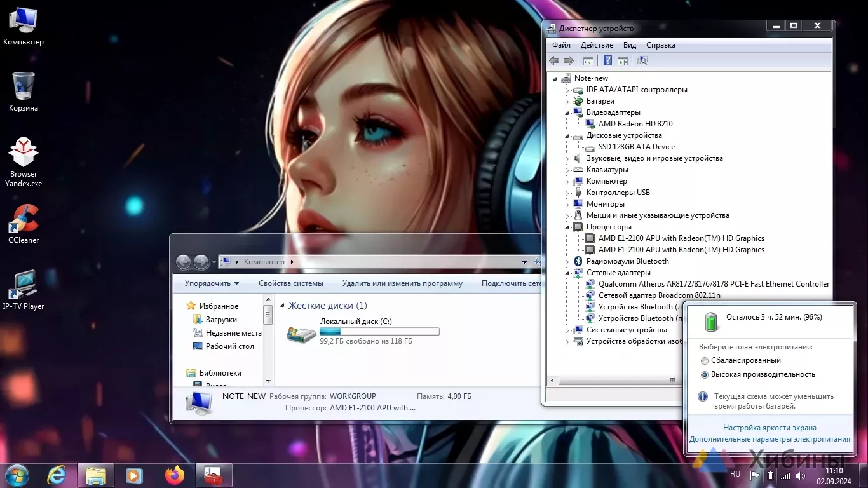
Task: Click the C: drive usage bar
Action: [x=379, y=331]
